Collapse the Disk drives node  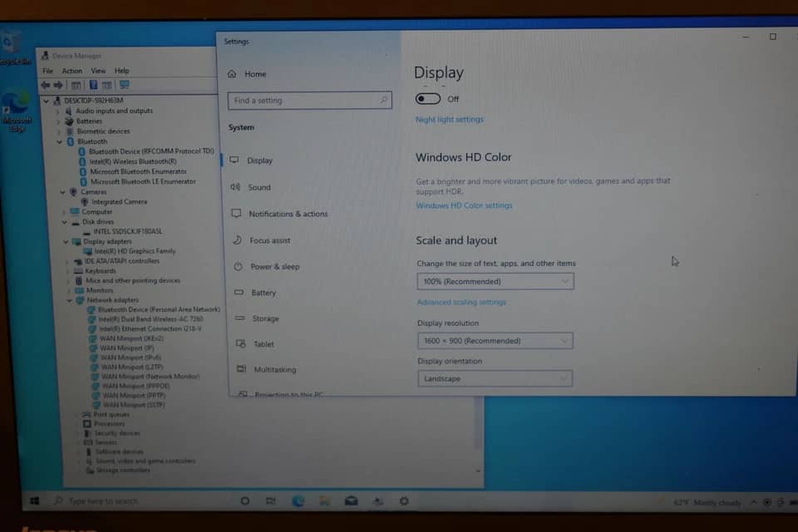tap(64, 223)
